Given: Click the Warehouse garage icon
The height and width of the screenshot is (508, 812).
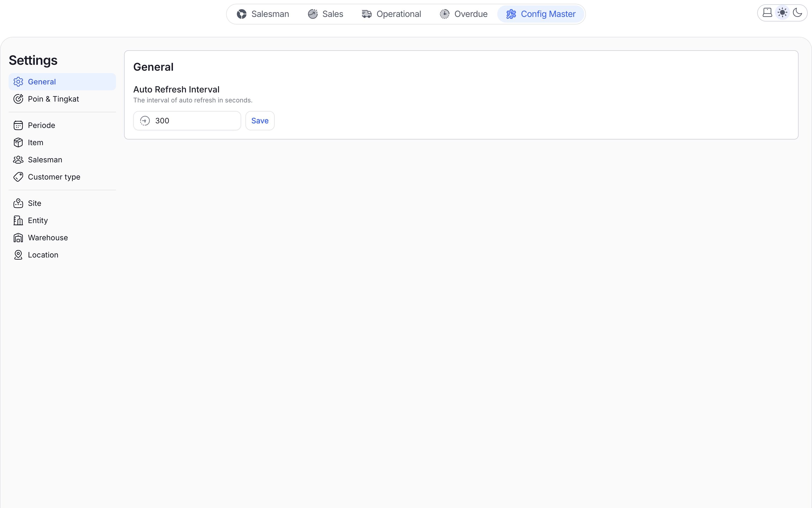Looking at the screenshot, I should pos(18,238).
